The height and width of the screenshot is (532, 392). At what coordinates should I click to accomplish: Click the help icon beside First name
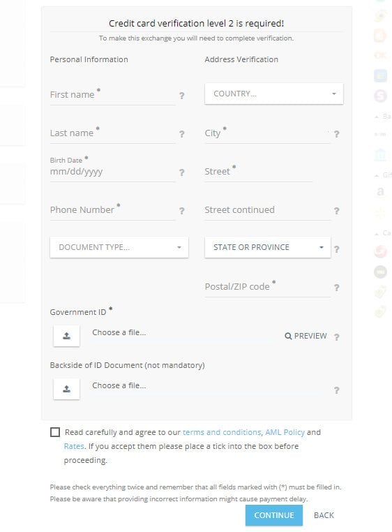tap(182, 96)
